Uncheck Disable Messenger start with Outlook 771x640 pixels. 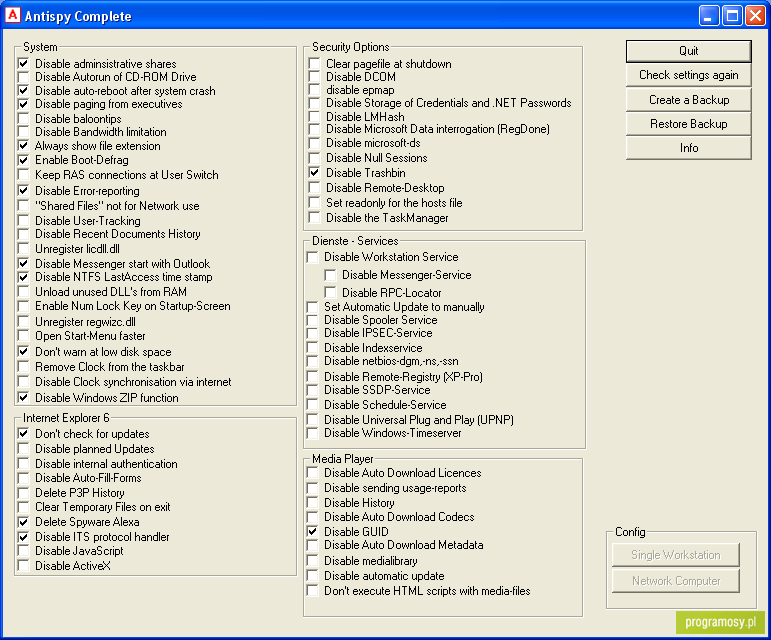click(x=23, y=263)
